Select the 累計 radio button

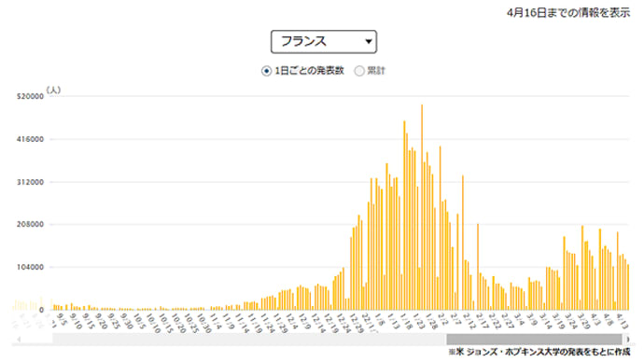coord(359,71)
